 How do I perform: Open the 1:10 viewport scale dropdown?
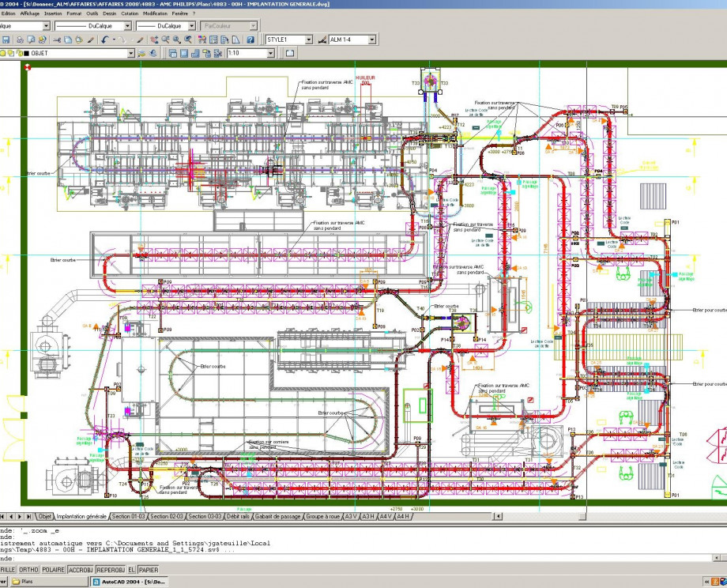271,53
